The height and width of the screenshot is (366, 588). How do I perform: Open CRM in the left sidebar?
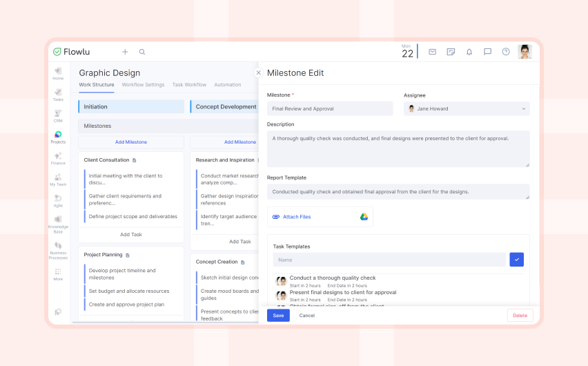click(58, 116)
